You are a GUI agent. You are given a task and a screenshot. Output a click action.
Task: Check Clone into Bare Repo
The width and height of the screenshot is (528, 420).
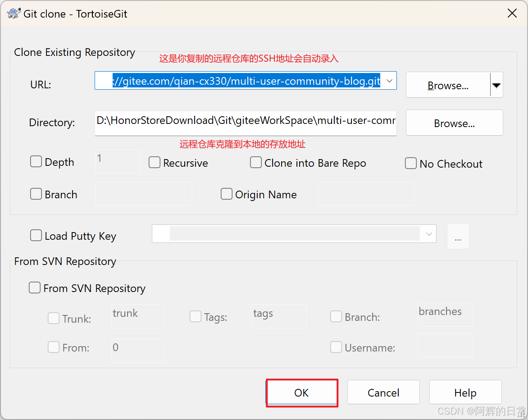[255, 162]
